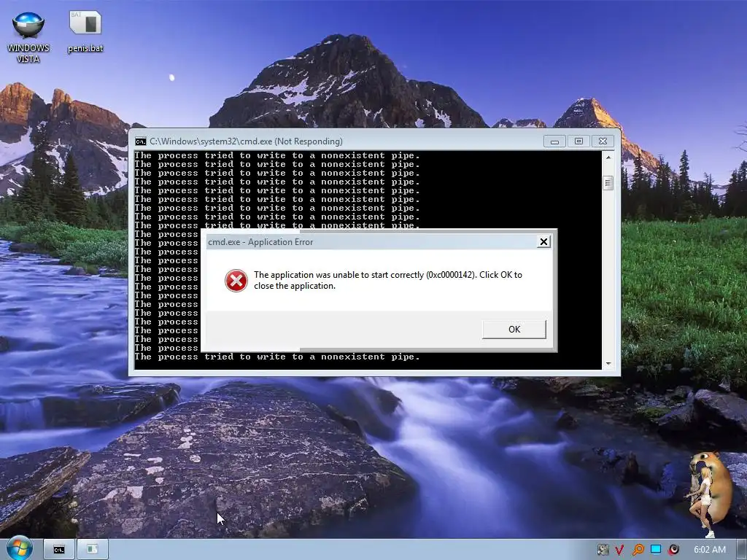Click the first 'nonexistent pipe' console line
This screenshot has height=560, width=747.
click(x=277, y=156)
